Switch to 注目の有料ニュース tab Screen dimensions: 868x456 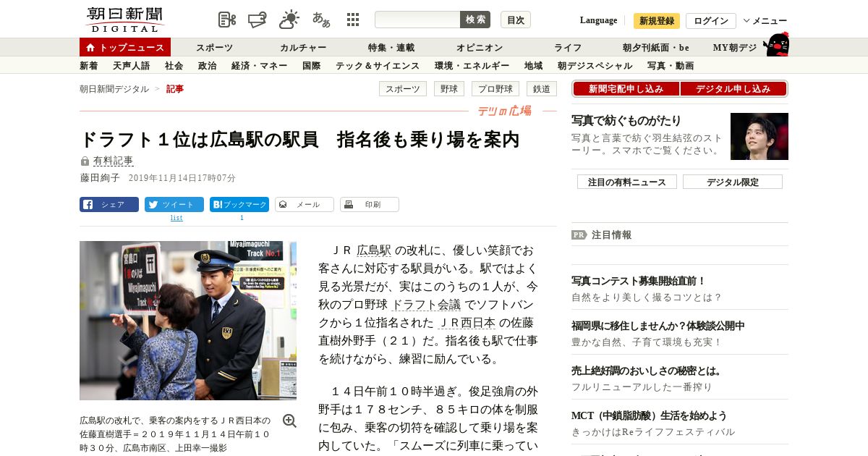tap(627, 182)
